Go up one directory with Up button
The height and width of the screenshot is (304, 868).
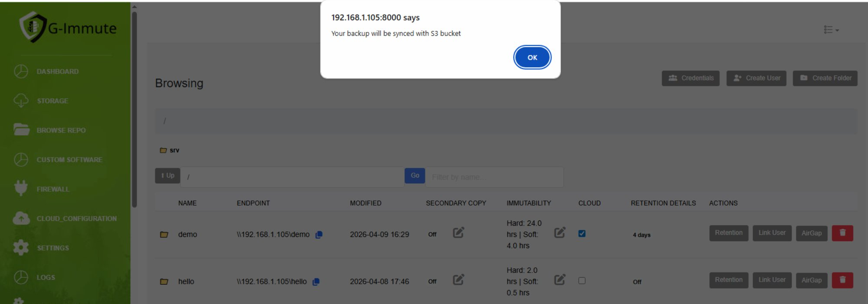(x=168, y=175)
